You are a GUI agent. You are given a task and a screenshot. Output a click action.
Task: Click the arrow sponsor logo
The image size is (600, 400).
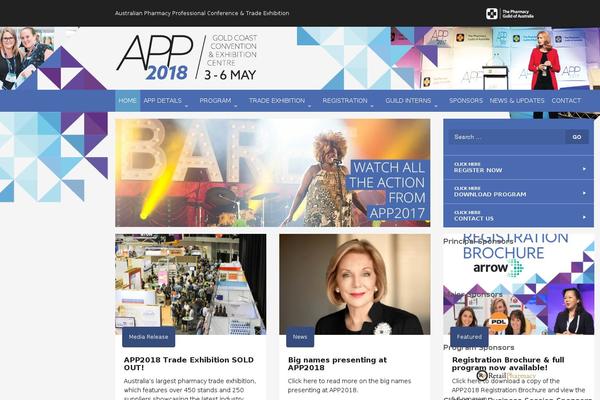pyautogui.click(x=498, y=268)
